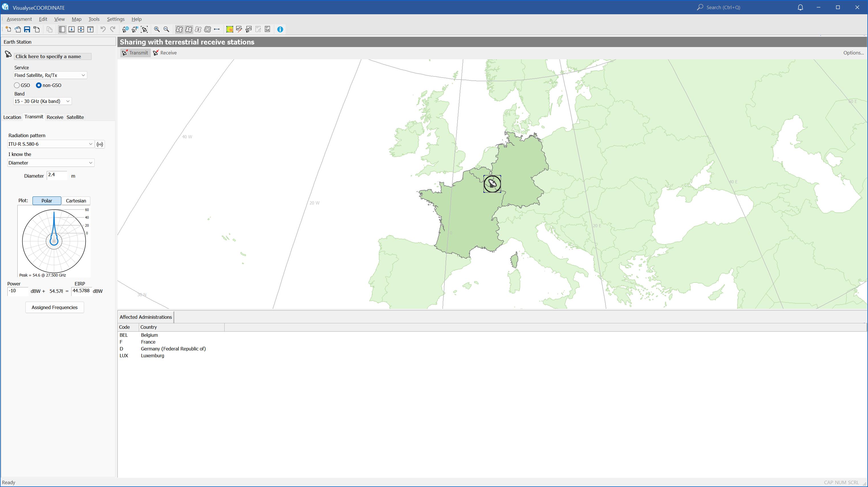Open the View menu
This screenshot has height=487, width=868.
click(59, 19)
